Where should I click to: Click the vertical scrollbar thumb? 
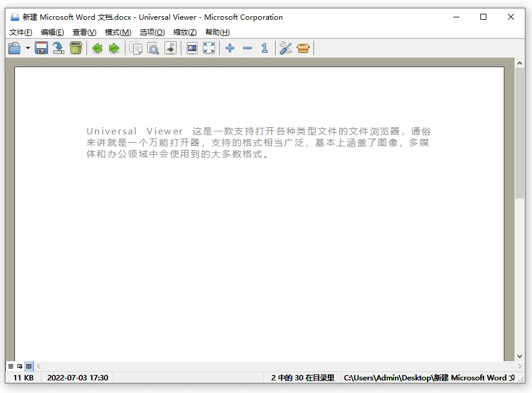click(x=519, y=133)
